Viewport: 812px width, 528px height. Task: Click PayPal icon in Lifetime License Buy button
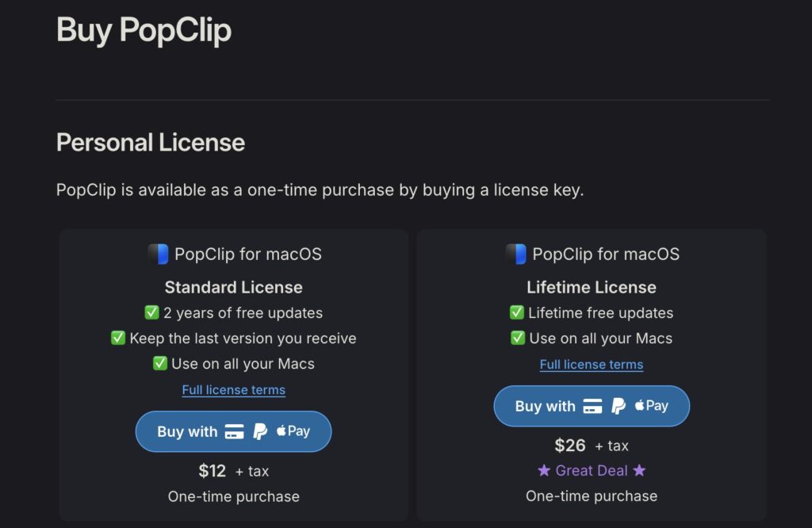(619, 407)
